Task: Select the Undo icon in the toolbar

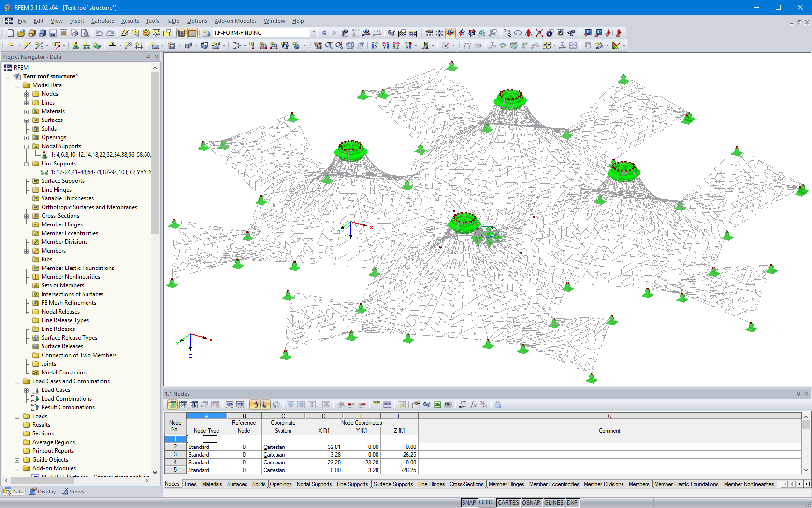Action: pos(100,33)
